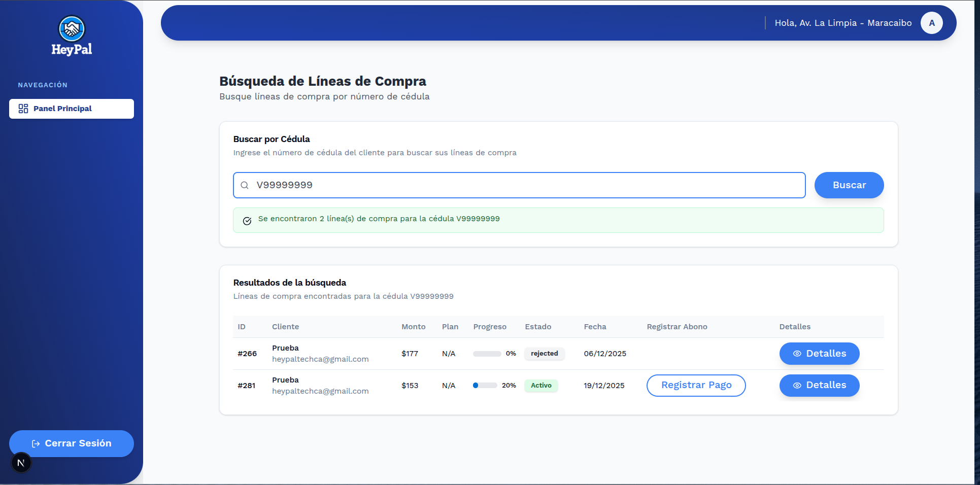Screen dimensions: 980x485
Task: Click the 20% progress bar of line #281
Action: point(485,386)
